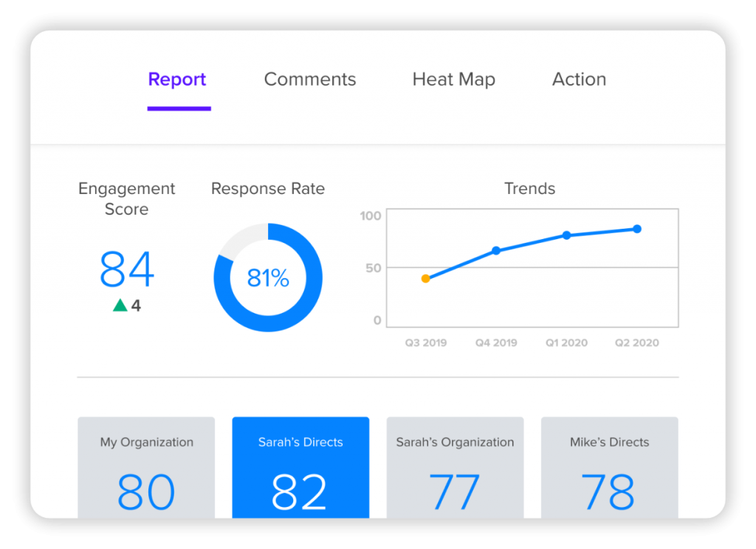Click the Q2 2020 axis label
The image size is (756, 549).
pyautogui.click(x=637, y=342)
